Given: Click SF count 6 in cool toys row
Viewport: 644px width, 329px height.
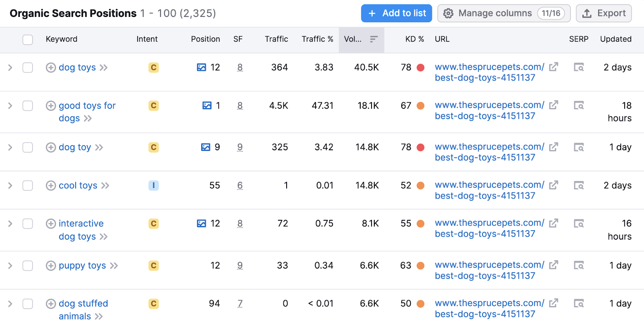Looking at the screenshot, I should click(x=240, y=186).
